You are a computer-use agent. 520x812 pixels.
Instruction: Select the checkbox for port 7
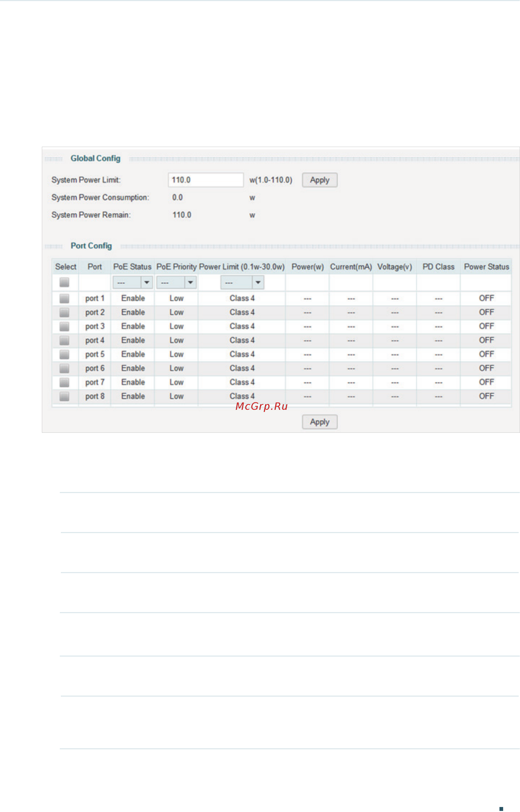pyautogui.click(x=64, y=382)
